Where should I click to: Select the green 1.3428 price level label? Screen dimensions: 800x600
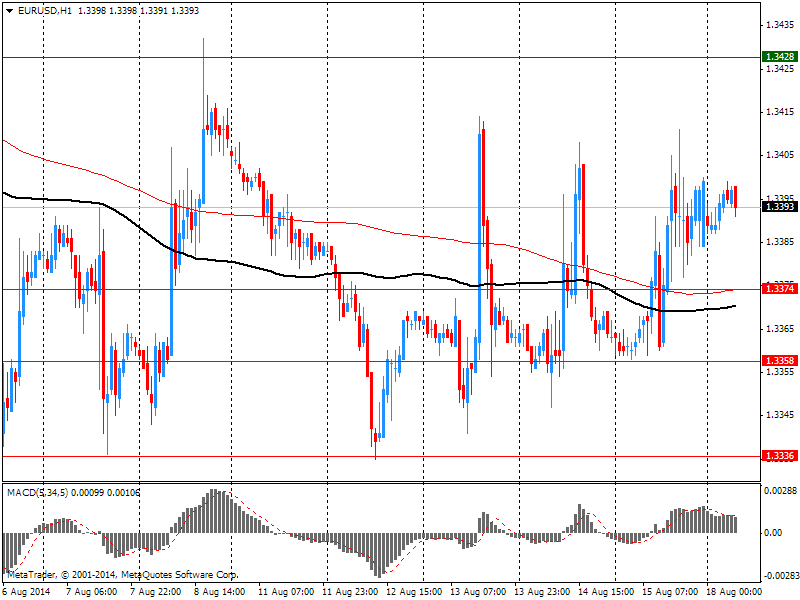[x=779, y=57]
